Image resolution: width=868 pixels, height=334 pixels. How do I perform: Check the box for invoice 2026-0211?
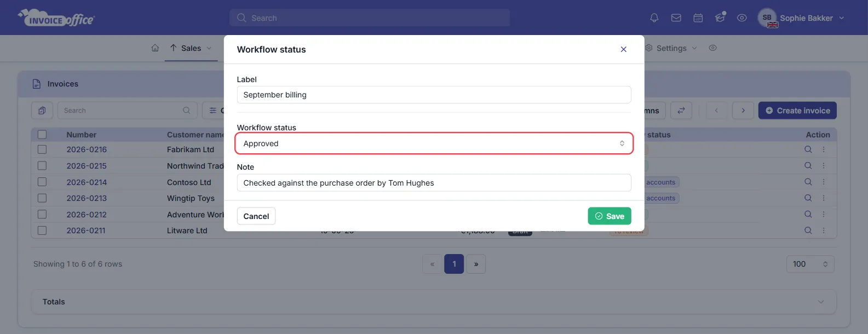42,231
